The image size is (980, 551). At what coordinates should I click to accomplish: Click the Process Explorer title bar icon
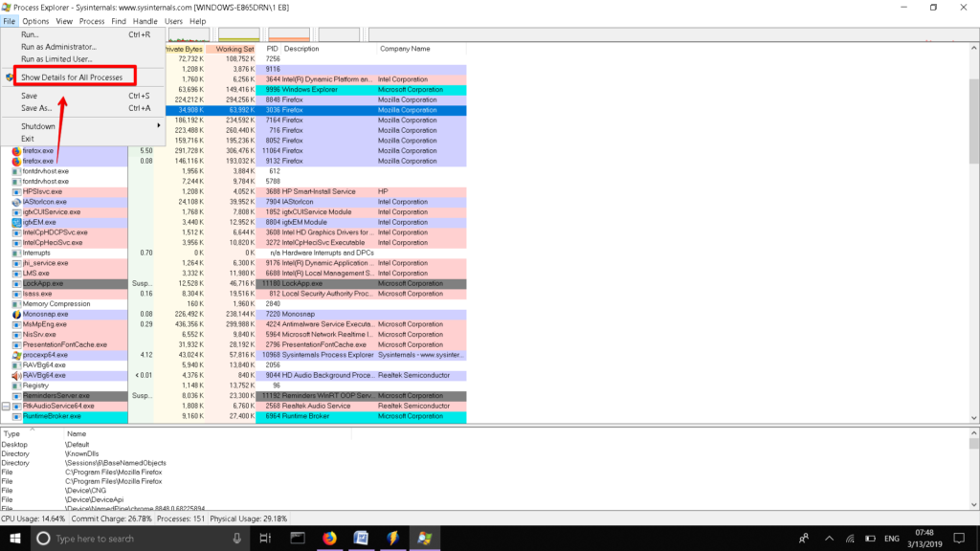(x=7, y=8)
